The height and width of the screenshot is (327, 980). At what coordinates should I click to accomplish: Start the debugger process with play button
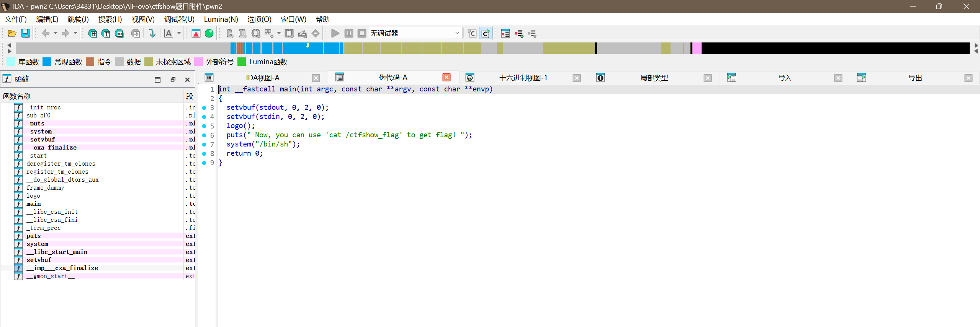click(335, 34)
